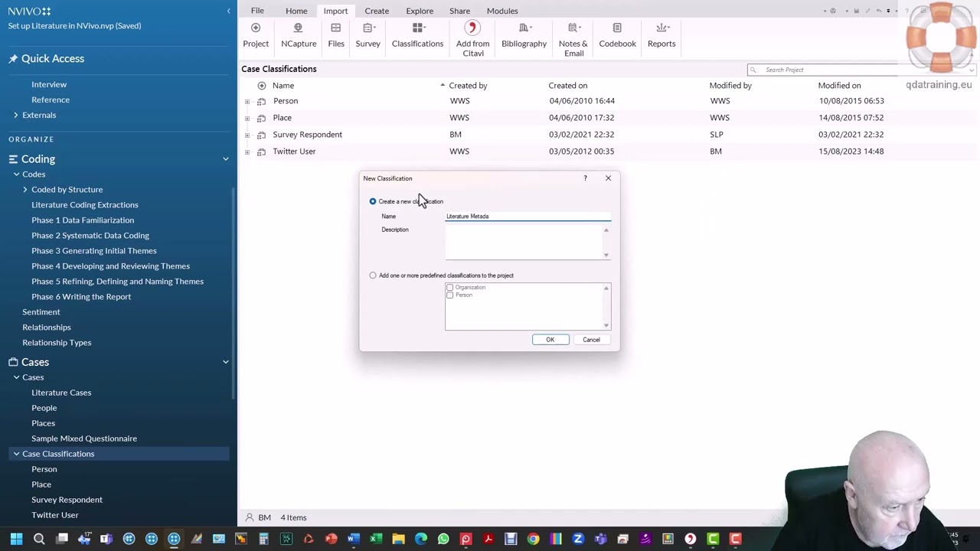The height and width of the screenshot is (551, 980).
Task: Open the Survey import dropdown
Action: (367, 35)
